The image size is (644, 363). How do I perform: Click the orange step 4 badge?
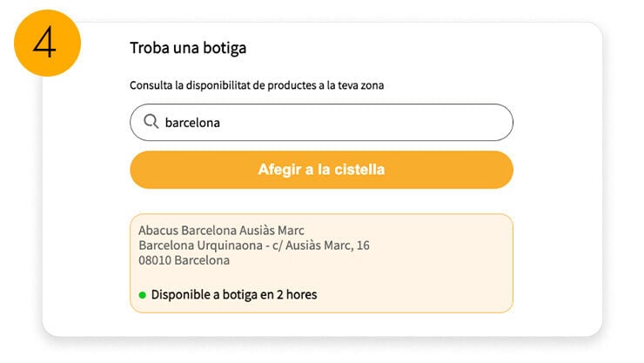(48, 43)
